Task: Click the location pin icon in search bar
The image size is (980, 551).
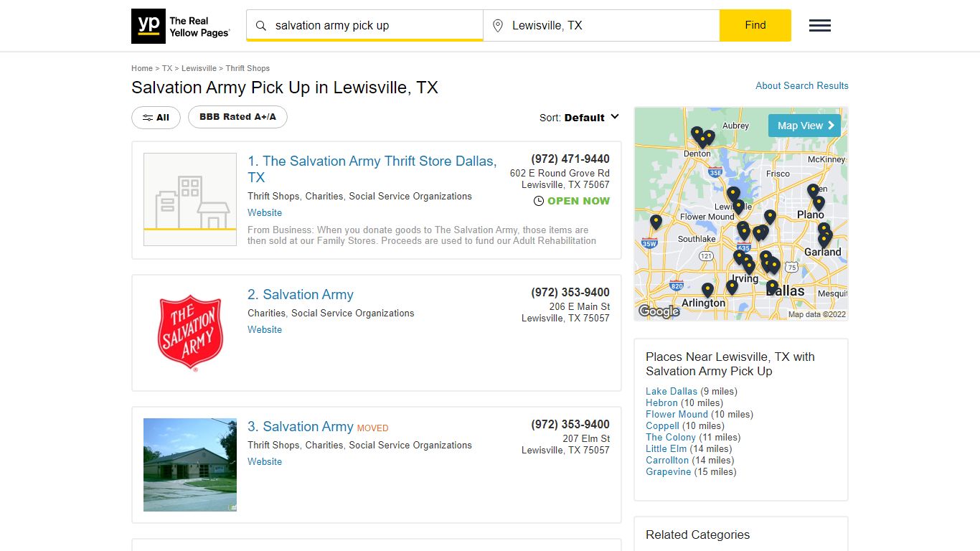Action: click(498, 26)
